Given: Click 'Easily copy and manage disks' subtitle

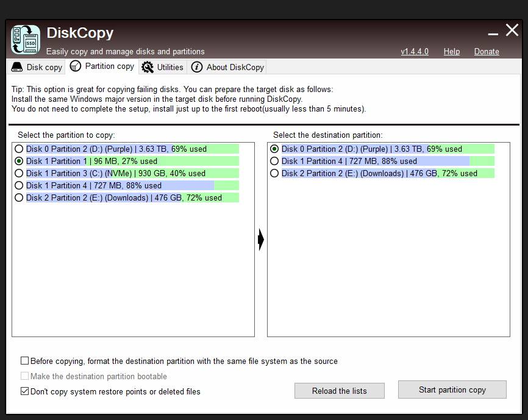Looking at the screenshot, I should coord(125,51).
